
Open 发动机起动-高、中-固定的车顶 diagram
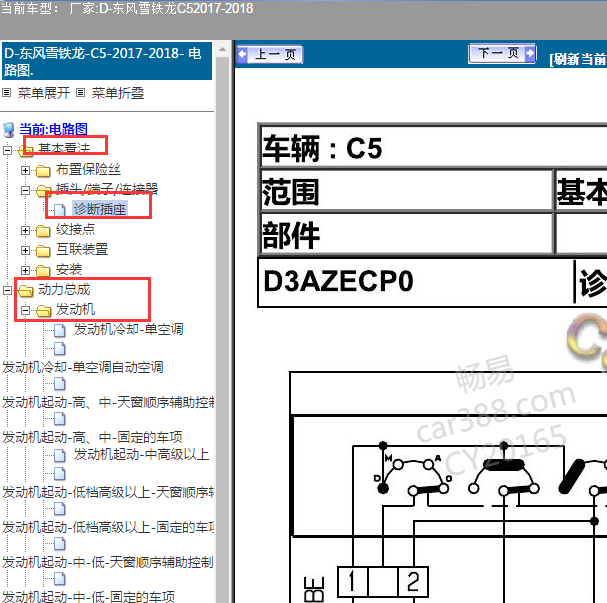(92, 437)
